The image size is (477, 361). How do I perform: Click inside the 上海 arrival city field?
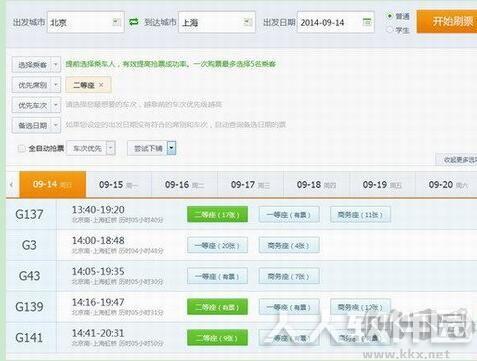point(217,22)
